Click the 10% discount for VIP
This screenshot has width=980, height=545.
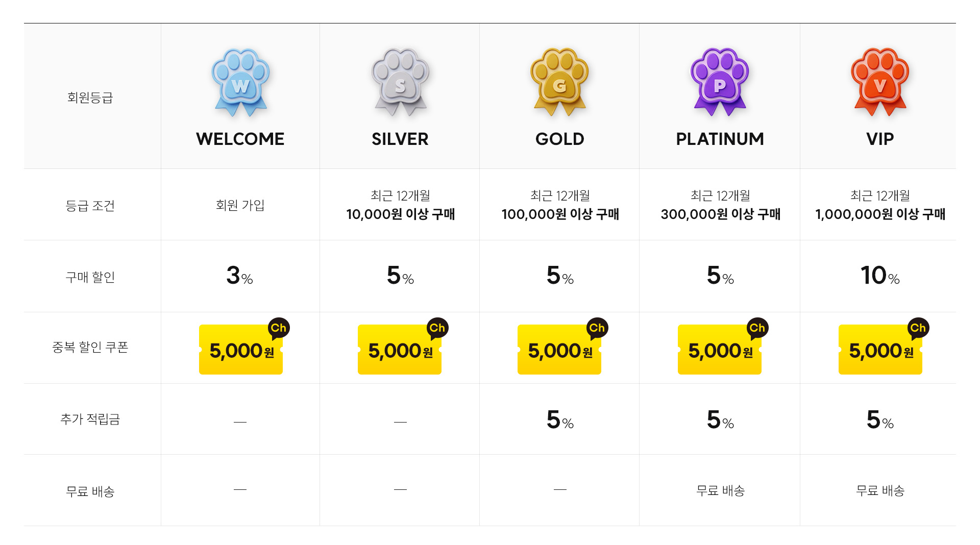pos(880,276)
